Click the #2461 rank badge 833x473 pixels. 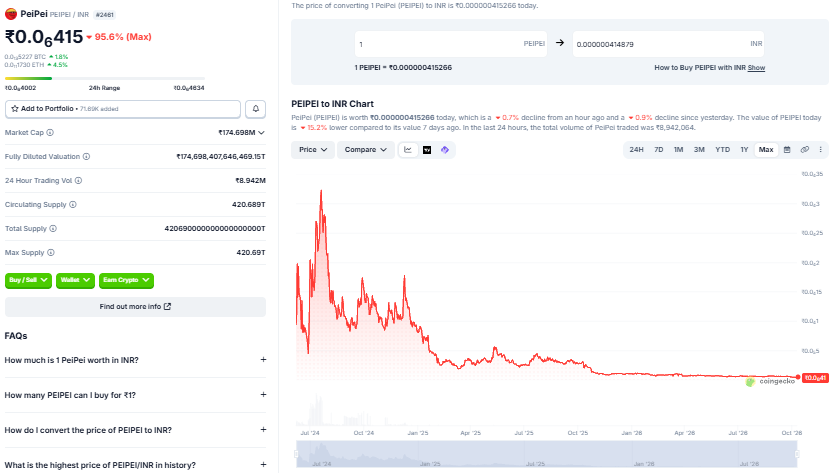point(105,15)
